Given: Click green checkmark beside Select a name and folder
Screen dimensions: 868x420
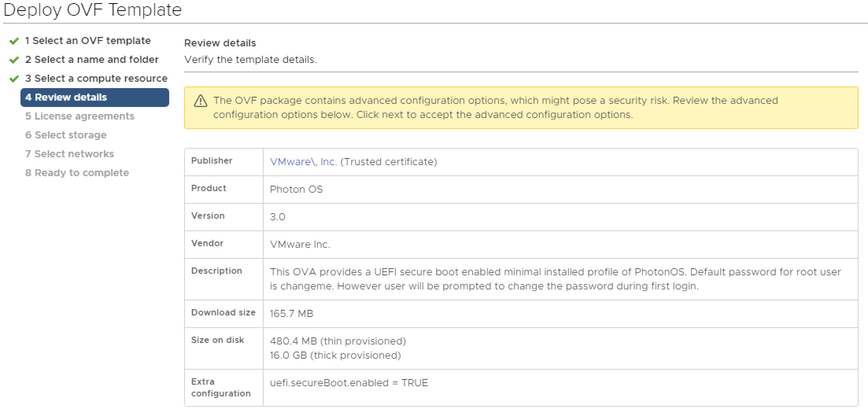Looking at the screenshot, I should (x=14, y=60).
